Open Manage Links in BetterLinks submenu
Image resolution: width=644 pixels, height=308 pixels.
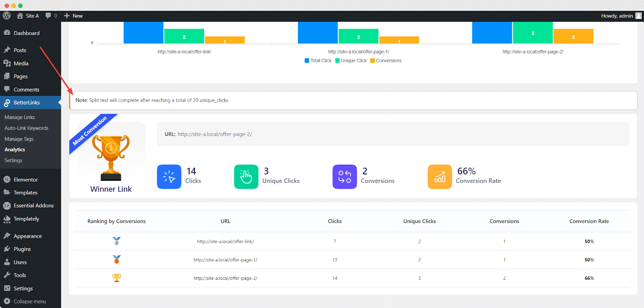click(20, 117)
